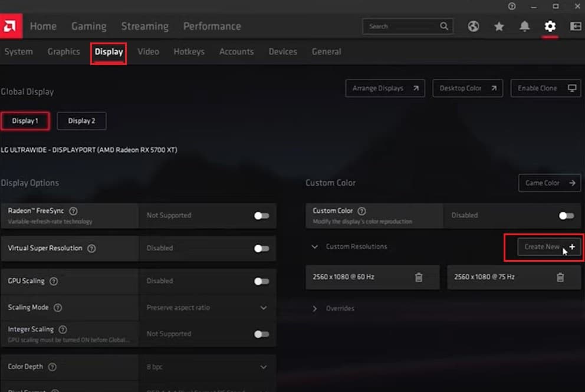Enable GPU Scaling switch
585x392 pixels.
coord(261,281)
